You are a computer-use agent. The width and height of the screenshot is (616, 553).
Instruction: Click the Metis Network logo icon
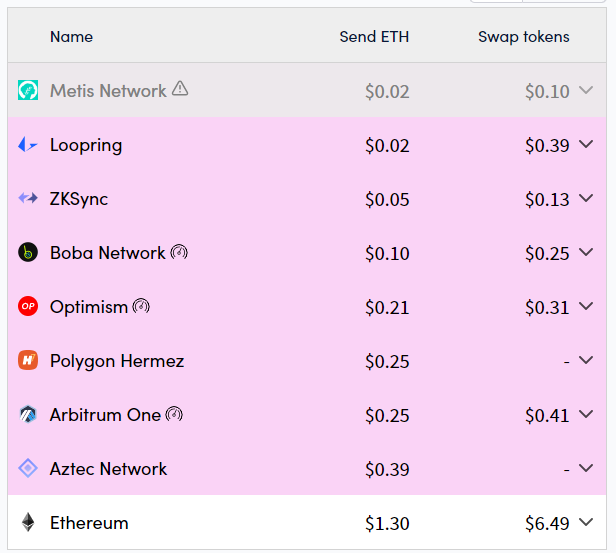[28, 91]
